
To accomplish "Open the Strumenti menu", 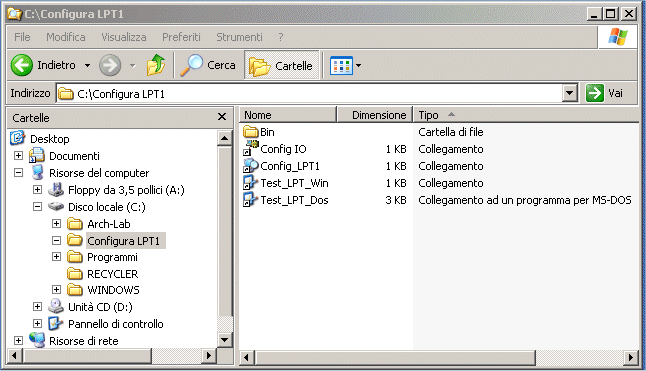I will coord(239,37).
